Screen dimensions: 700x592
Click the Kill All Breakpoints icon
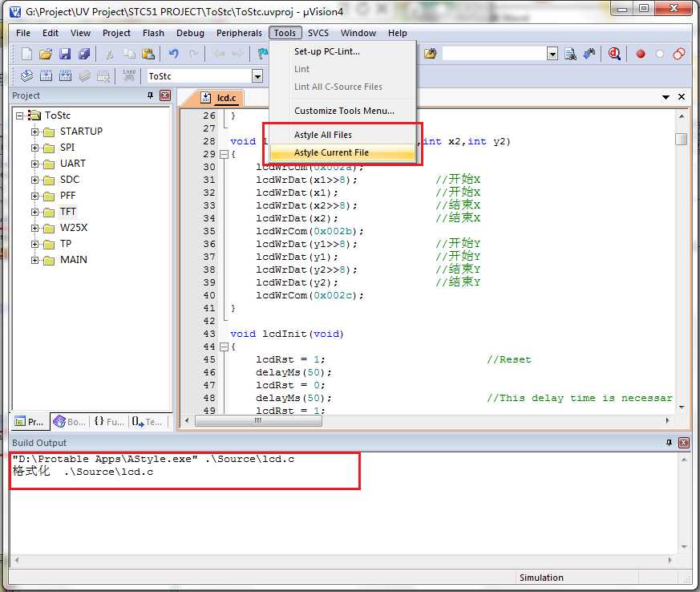point(679,54)
